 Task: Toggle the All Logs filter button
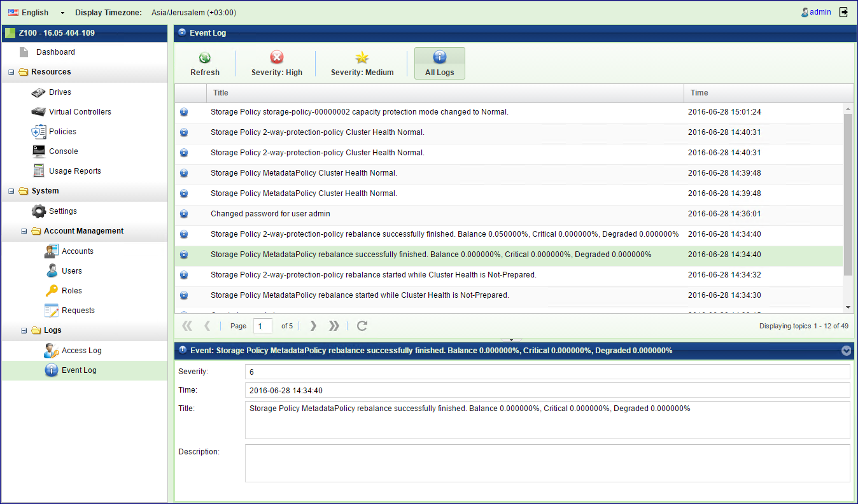[440, 64]
